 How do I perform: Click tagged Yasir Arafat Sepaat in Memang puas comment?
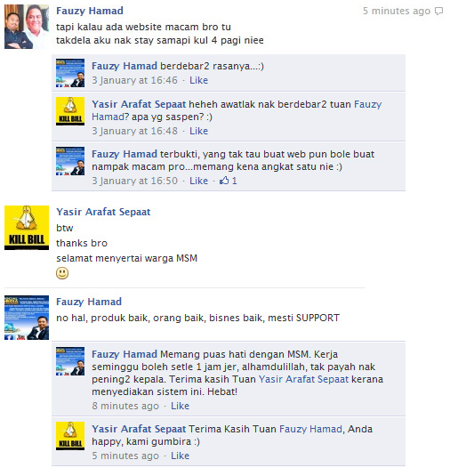tap(303, 379)
